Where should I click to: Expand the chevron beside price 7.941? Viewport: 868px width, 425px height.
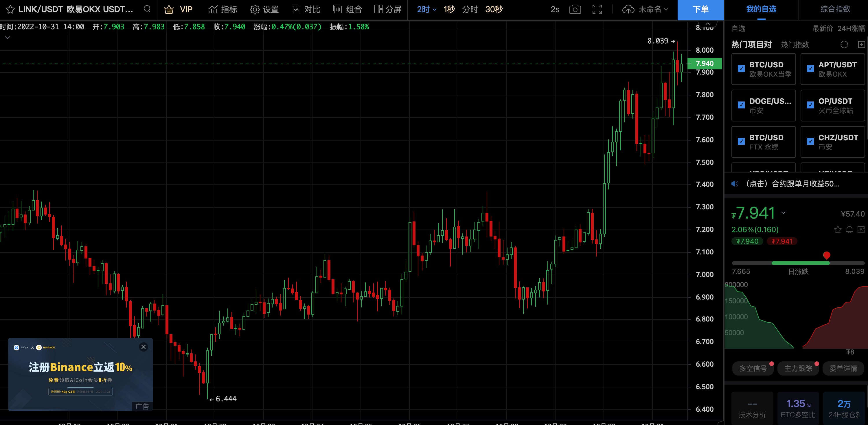pos(783,213)
